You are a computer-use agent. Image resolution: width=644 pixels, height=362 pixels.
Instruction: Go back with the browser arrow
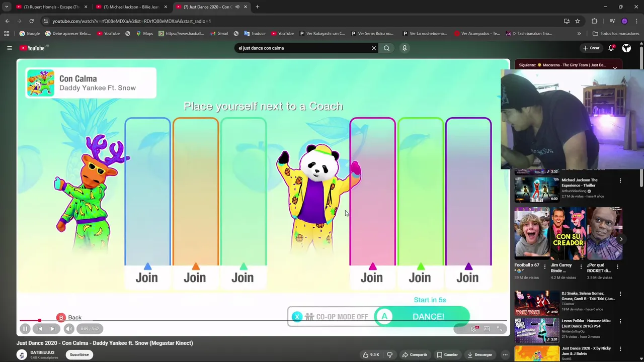[x=7, y=21]
